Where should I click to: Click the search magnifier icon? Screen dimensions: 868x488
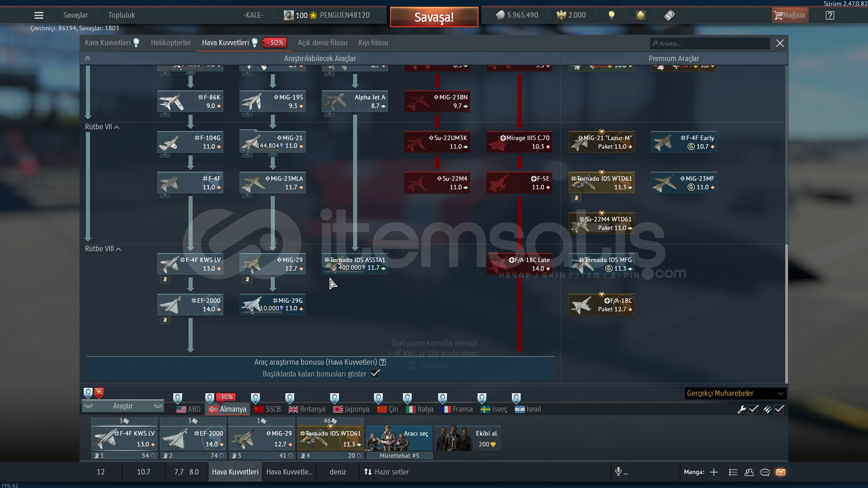[x=655, y=43]
